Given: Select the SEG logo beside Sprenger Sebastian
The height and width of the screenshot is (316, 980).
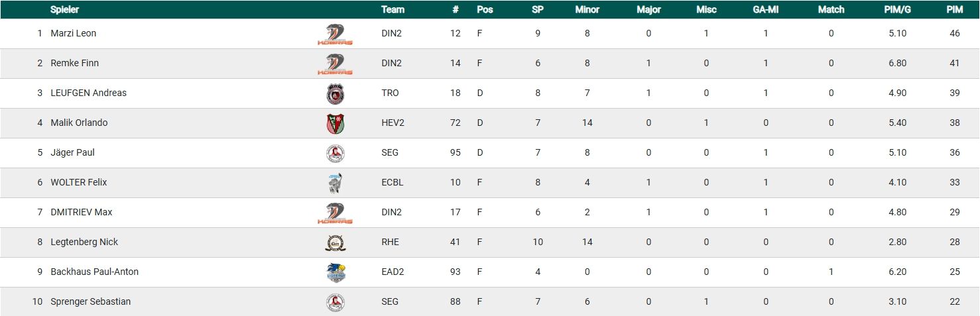Looking at the screenshot, I should (336, 302).
